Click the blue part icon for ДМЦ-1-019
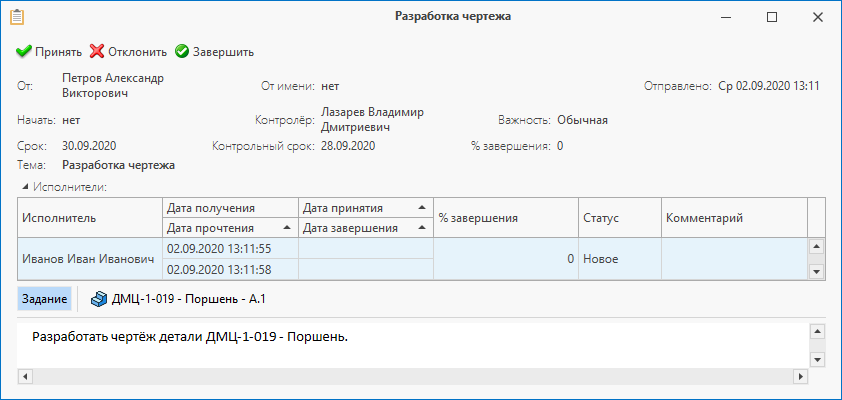 [99, 299]
